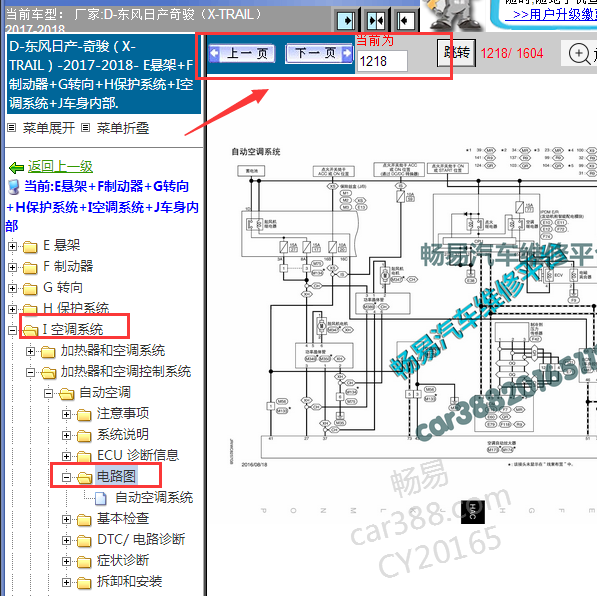The width and height of the screenshot is (597, 596).
Task: Go to next page with 下一页
Action: [x=319, y=53]
